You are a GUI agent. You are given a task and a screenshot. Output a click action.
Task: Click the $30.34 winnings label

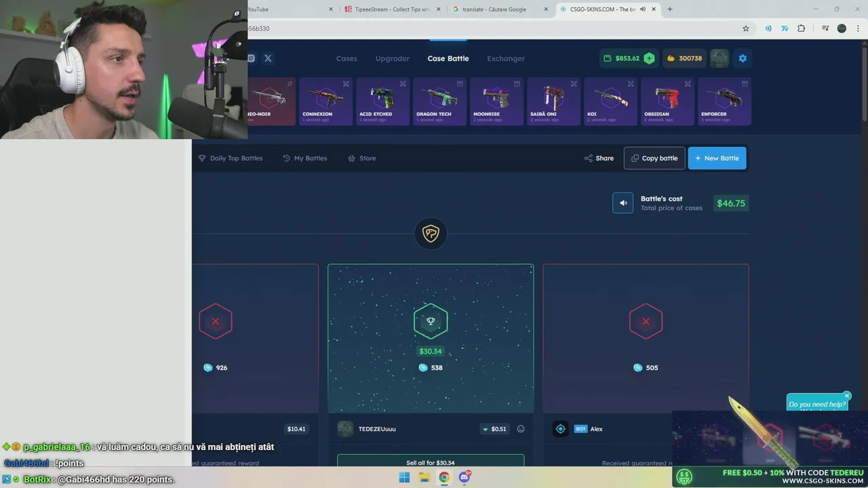(x=431, y=351)
